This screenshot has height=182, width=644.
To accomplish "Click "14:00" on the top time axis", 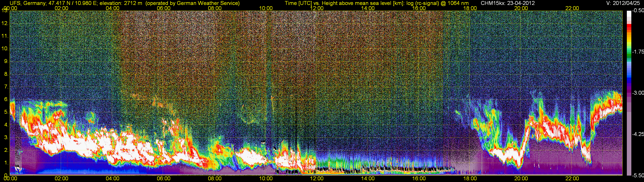I will point(368,8).
